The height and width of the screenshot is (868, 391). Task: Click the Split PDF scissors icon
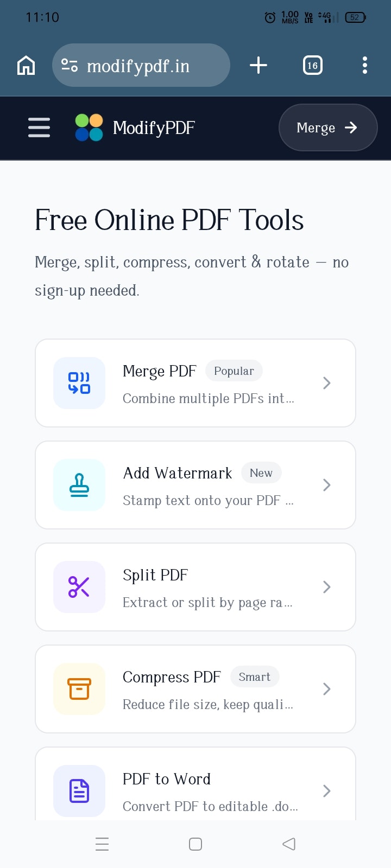[79, 586]
